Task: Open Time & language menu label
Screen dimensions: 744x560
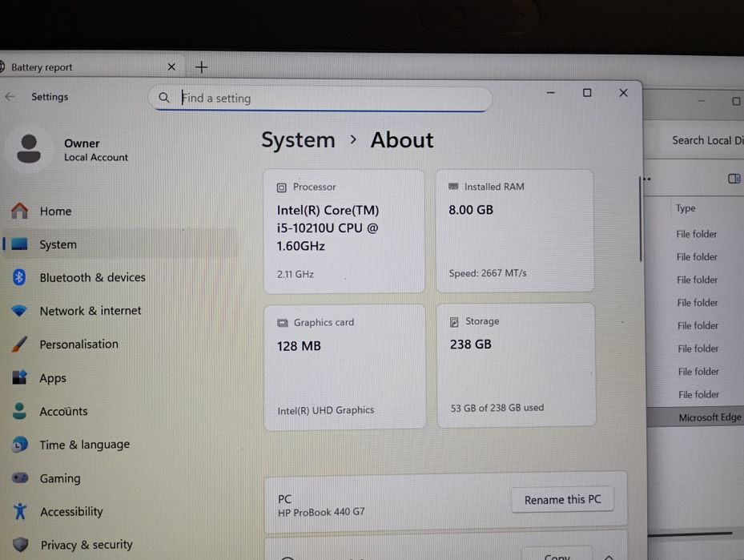Action: (84, 445)
